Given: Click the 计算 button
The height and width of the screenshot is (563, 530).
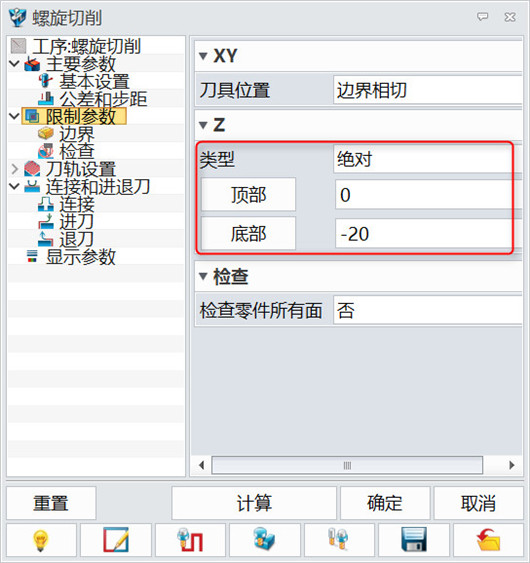Looking at the screenshot, I should click(x=254, y=503).
